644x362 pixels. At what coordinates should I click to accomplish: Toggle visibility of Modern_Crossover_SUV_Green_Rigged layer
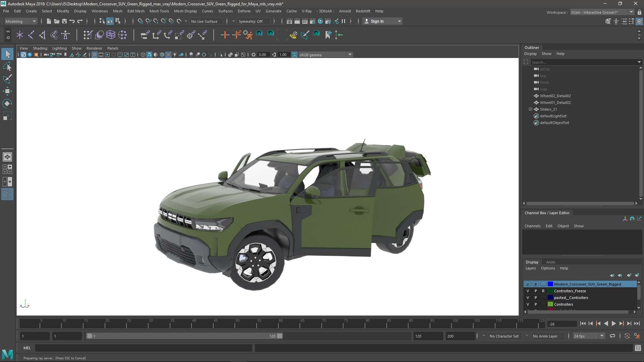tap(527, 284)
